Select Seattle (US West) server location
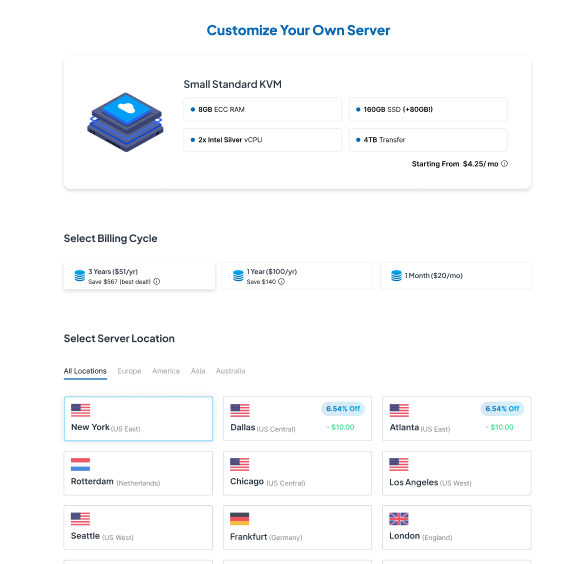 138,527
